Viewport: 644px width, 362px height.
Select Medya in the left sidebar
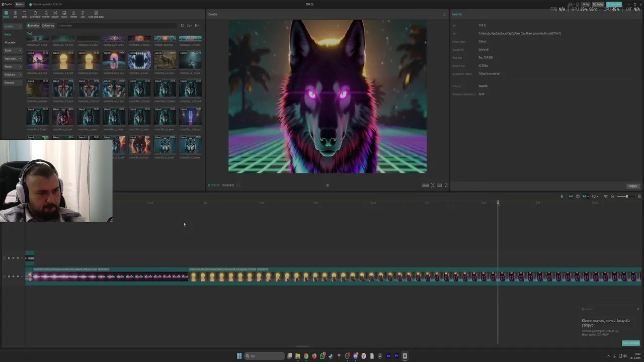(x=8, y=34)
